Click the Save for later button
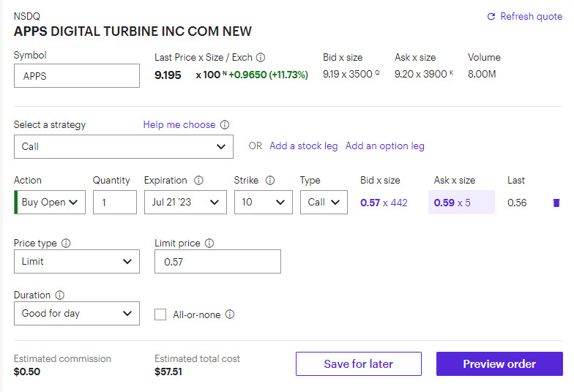Screen dimensions: 574x392 click(x=358, y=364)
